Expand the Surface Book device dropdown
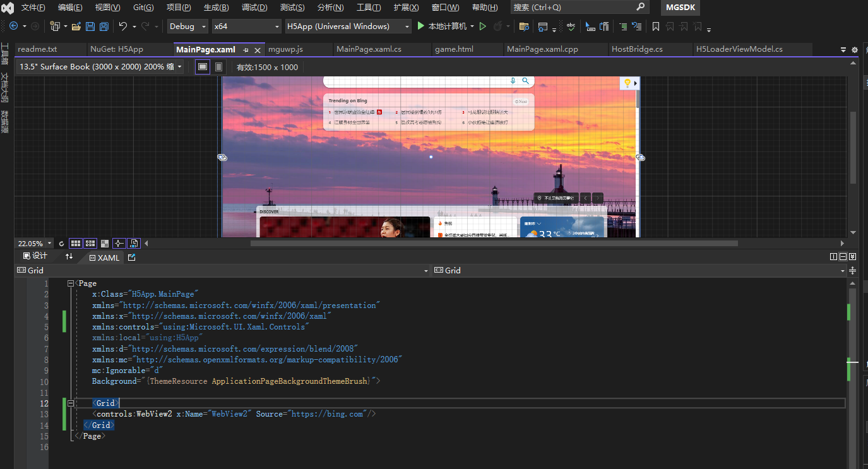The height and width of the screenshot is (469, 868). 100,67
